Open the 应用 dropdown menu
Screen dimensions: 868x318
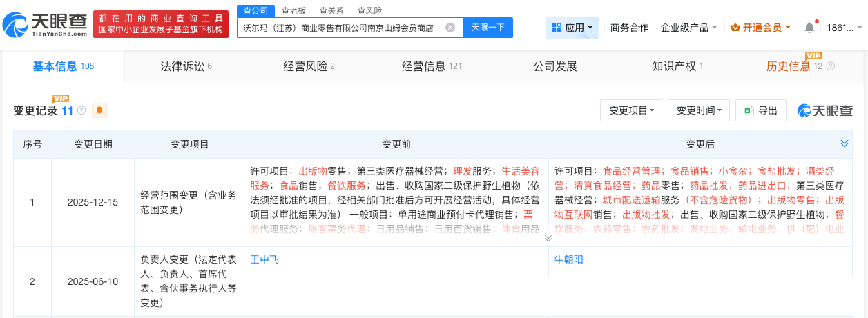point(572,28)
